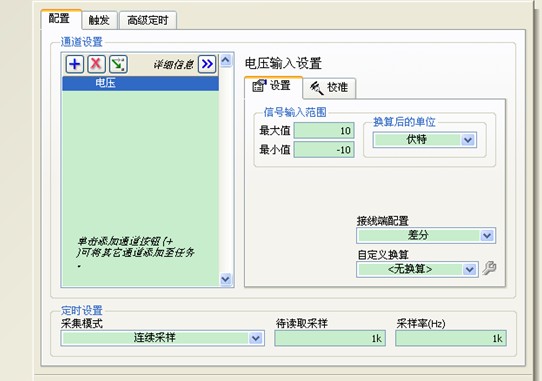This screenshot has width=542, height=381.
Task: Click the channel list scroll down arrow
Action: [x=226, y=279]
